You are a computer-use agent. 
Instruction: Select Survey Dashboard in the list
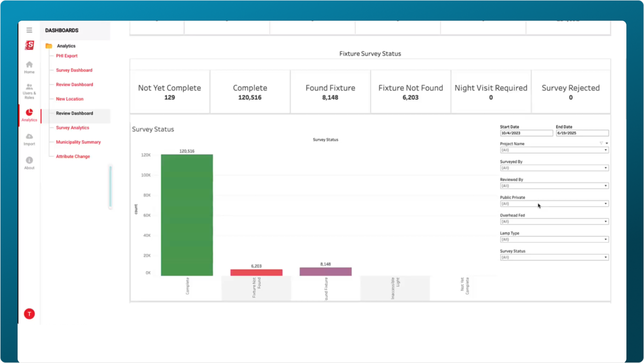point(74,70)
